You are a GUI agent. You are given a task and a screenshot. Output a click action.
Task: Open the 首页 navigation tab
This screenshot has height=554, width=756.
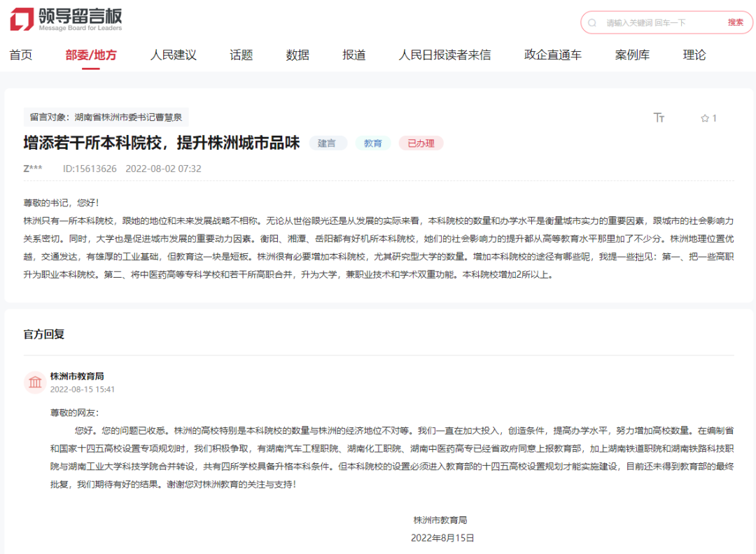[x=21, y=55]
